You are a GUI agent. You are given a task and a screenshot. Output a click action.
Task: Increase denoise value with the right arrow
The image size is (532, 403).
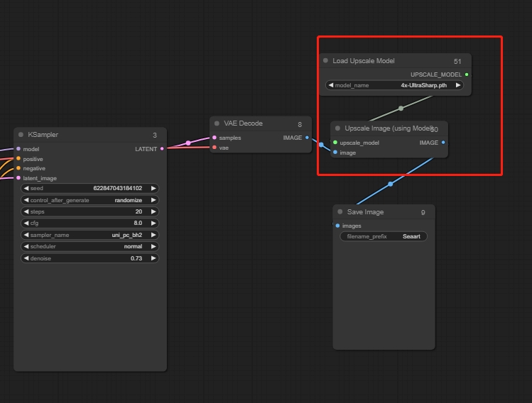point(153,258)
